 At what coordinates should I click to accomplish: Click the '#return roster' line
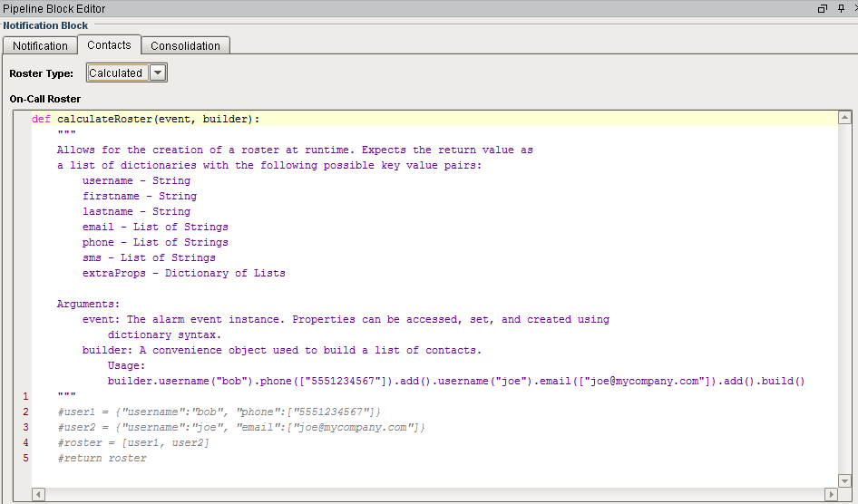point(102,458)
